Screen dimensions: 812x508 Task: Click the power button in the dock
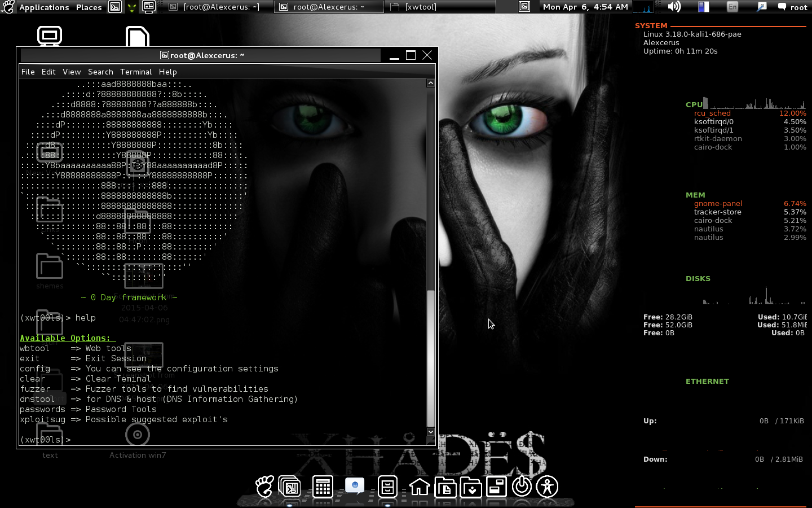(522, 487)
